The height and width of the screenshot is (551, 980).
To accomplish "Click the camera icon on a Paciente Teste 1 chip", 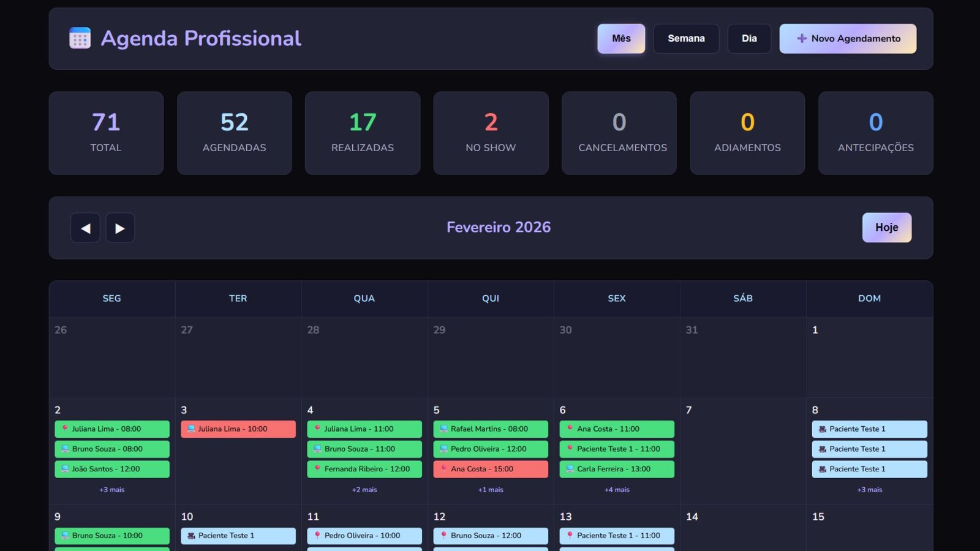I will click(823, 429).
